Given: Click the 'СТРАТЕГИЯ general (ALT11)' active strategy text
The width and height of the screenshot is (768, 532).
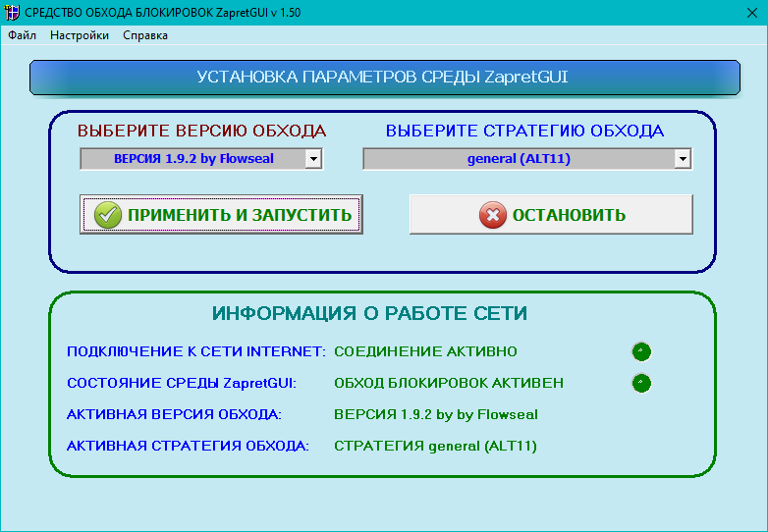Looking at the screenshot, I should click(x=435, y=446).
